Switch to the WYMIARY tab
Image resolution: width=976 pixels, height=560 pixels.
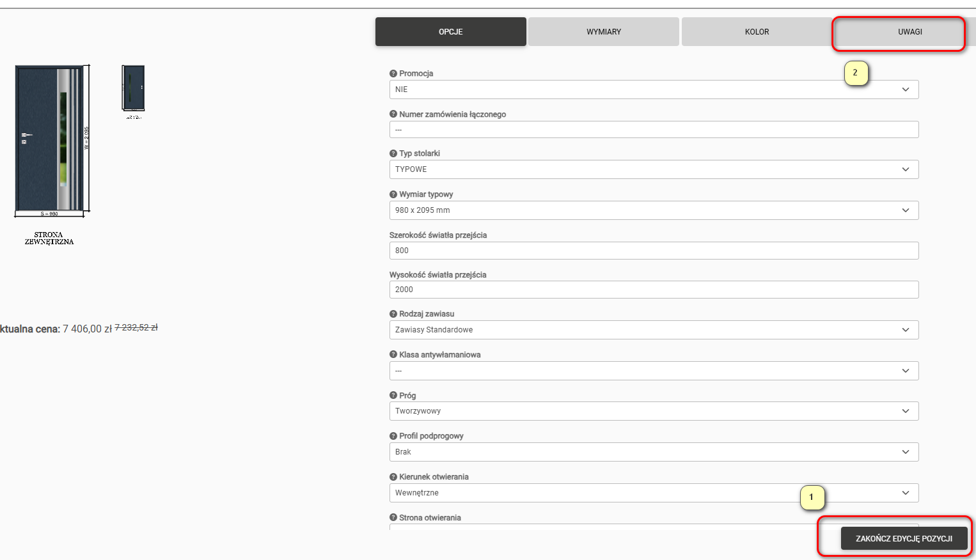coord(604,32)
